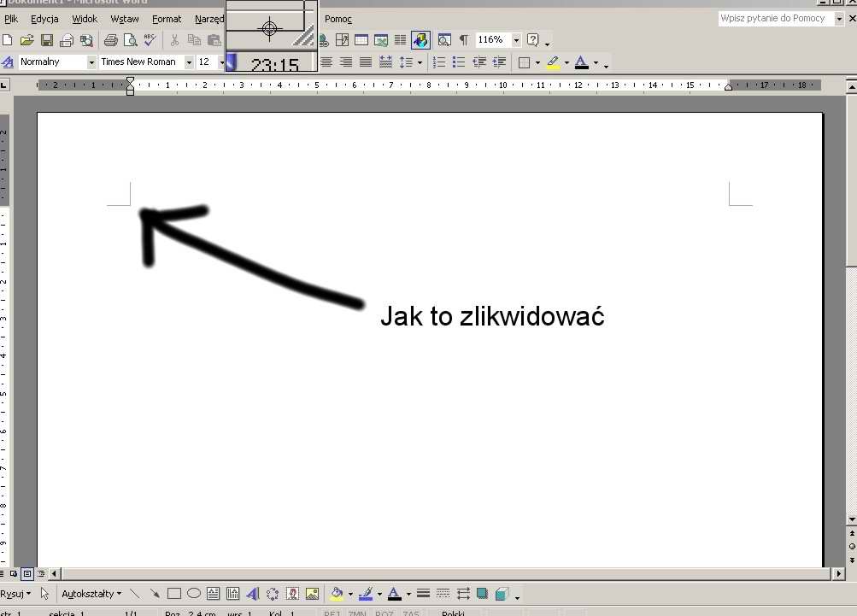This screenshot has height=616, width=857.
Task: Click the Increase Indent icon
Action: click(499, 62)
